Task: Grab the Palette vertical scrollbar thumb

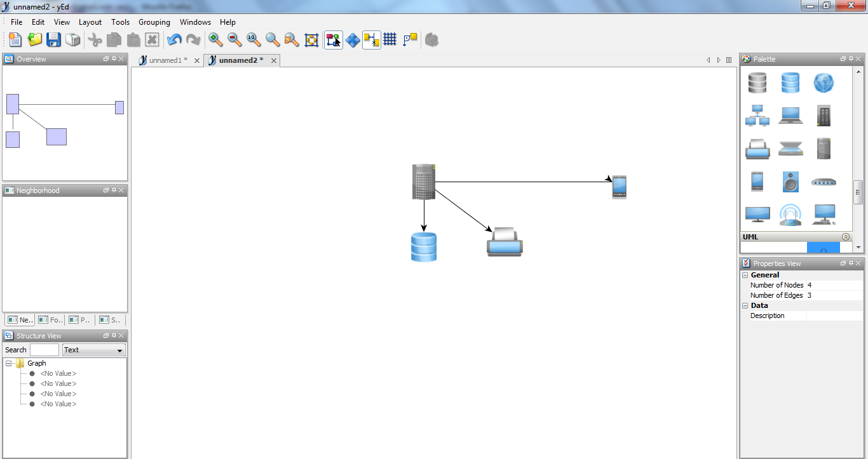Action: click(x=858, y=192)
